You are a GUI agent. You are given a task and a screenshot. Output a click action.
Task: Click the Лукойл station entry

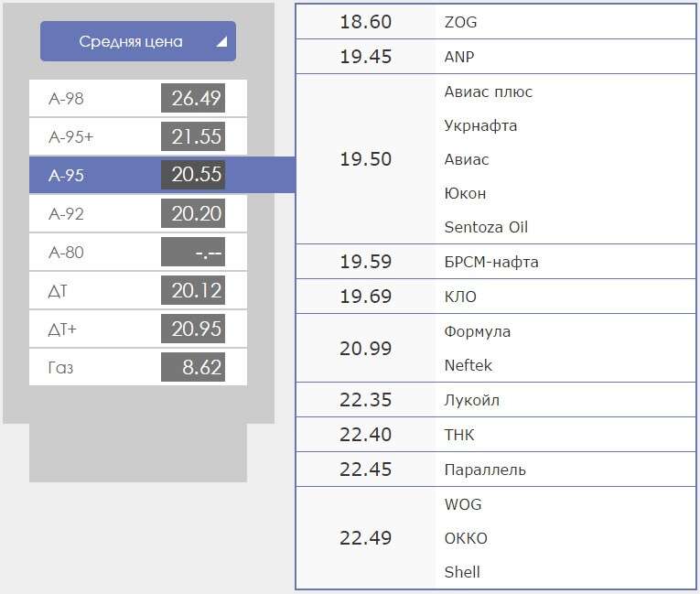tap(472, 400)
